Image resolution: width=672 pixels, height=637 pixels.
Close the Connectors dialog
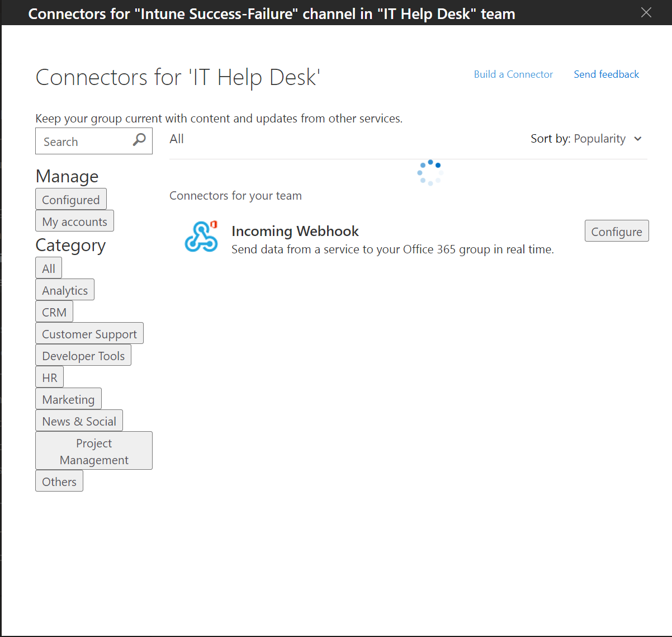(646, 12)
